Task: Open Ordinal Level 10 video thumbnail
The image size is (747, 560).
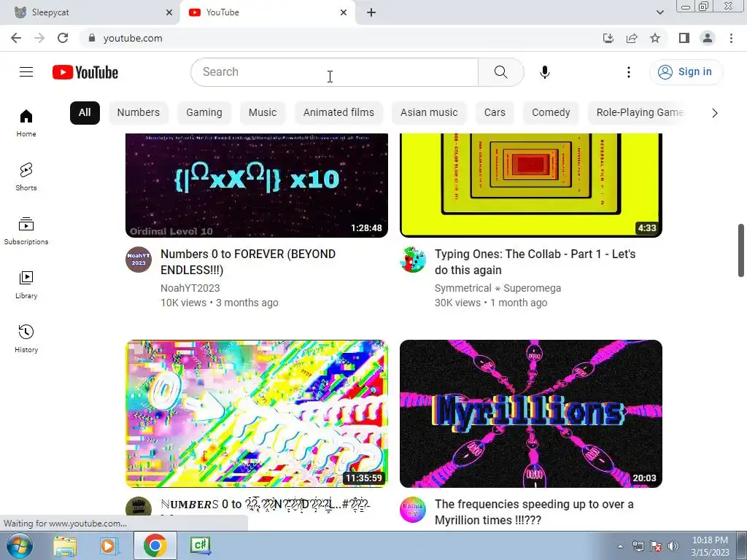Action: point(257,185)
